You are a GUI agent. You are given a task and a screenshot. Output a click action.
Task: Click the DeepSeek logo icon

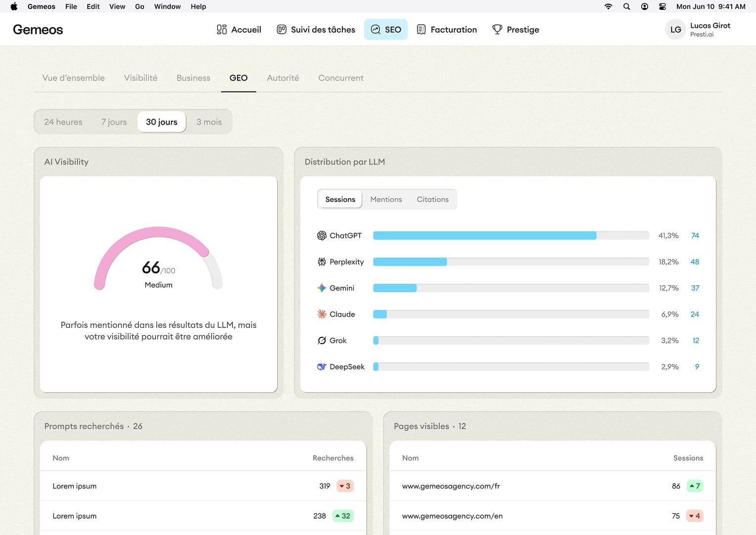coord(322,366)
